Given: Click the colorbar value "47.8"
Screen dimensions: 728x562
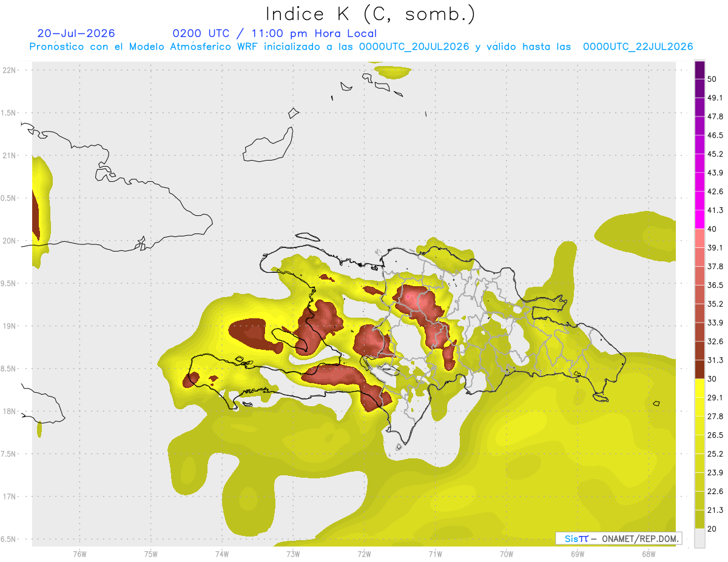Looking at the screenshot, I should [715, 116].
